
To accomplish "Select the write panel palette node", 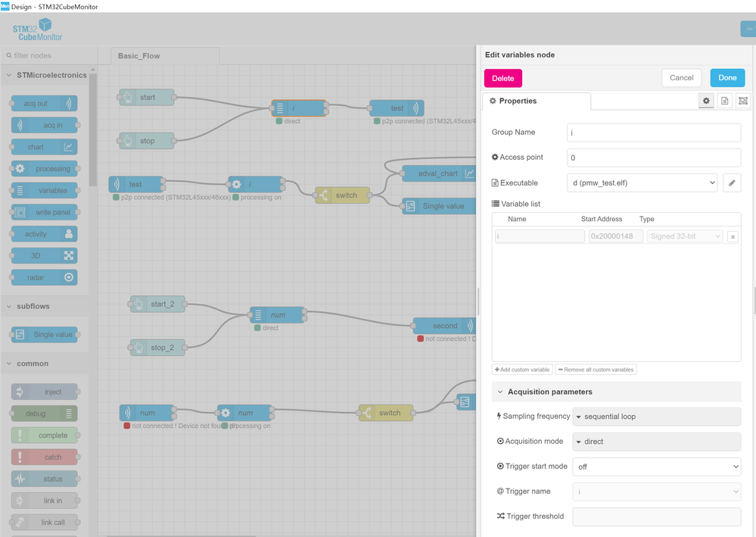I will [44, 212].
